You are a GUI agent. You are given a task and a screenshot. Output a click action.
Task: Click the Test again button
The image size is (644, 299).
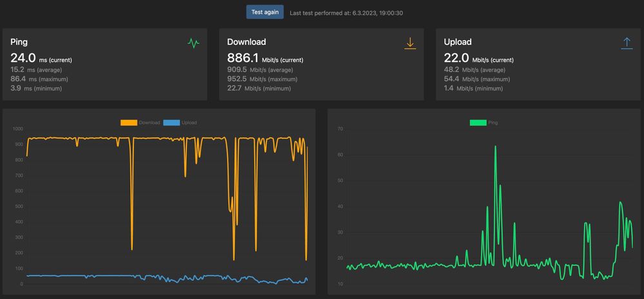[265, 12]
